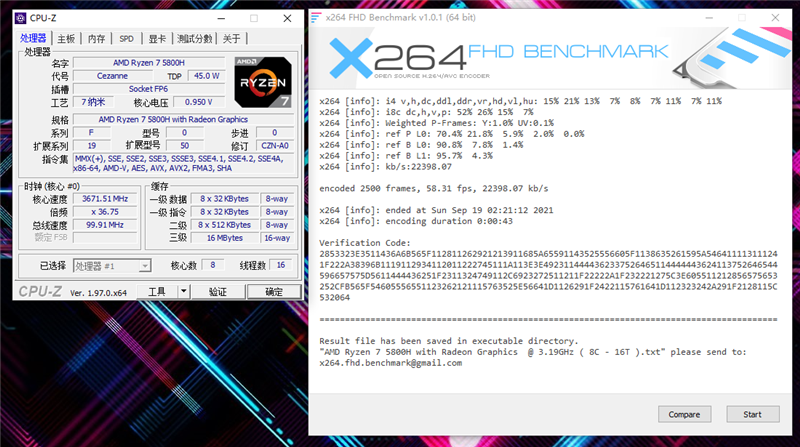Click the AMD Ryzen 7 5800H name field
The width and height of the screenshot is (800, 447).
click(x=148, y=63)
